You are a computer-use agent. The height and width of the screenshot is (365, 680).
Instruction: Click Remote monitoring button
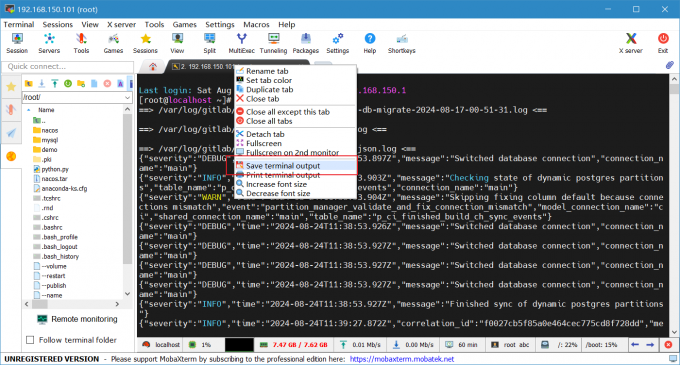(x=78, y=319)
